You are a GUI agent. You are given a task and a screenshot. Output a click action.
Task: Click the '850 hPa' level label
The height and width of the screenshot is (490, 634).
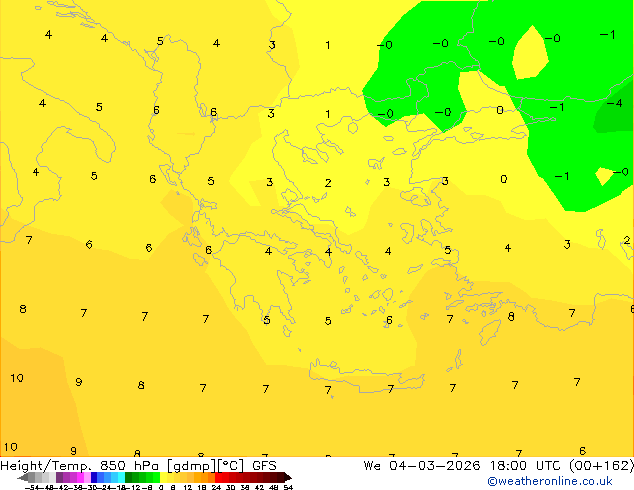(129, 466)
